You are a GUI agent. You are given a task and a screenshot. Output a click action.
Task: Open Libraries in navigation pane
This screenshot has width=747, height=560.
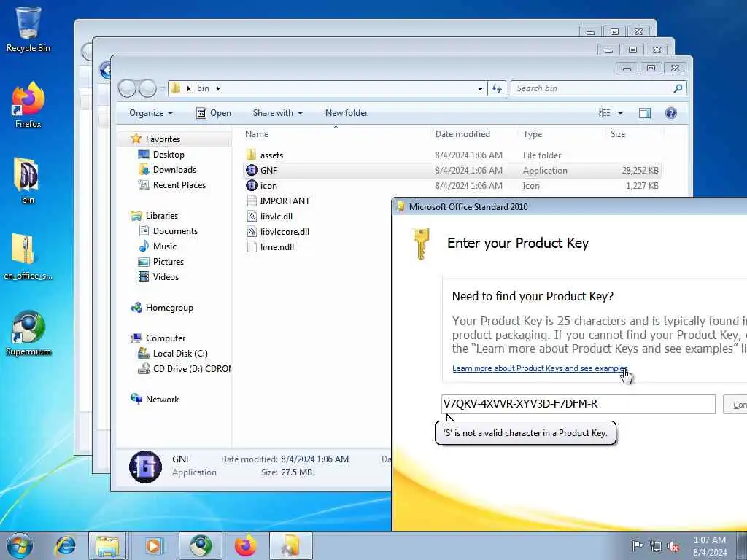tap(161, 216)
